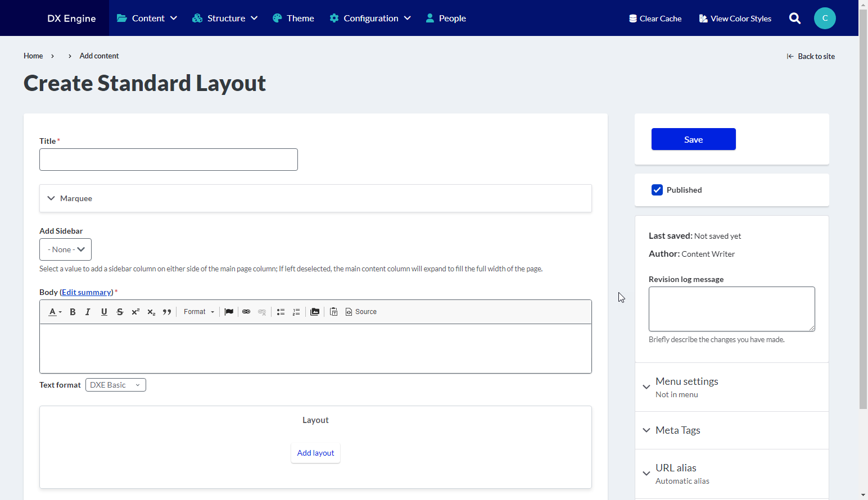Click the Title input field
The width and height of the screenshot is (868, 500).
tap(169, 160)
